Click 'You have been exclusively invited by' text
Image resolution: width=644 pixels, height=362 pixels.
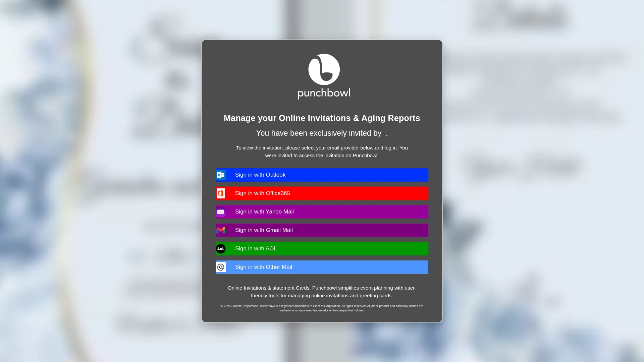[x=319, y=133]
